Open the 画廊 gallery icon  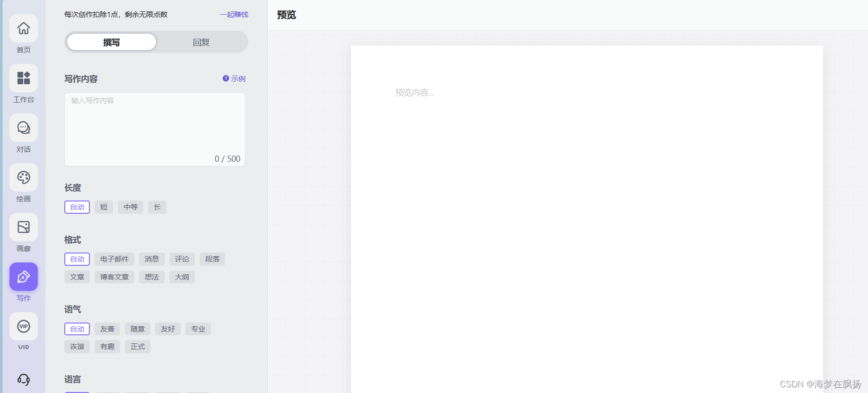click(24, 227)
